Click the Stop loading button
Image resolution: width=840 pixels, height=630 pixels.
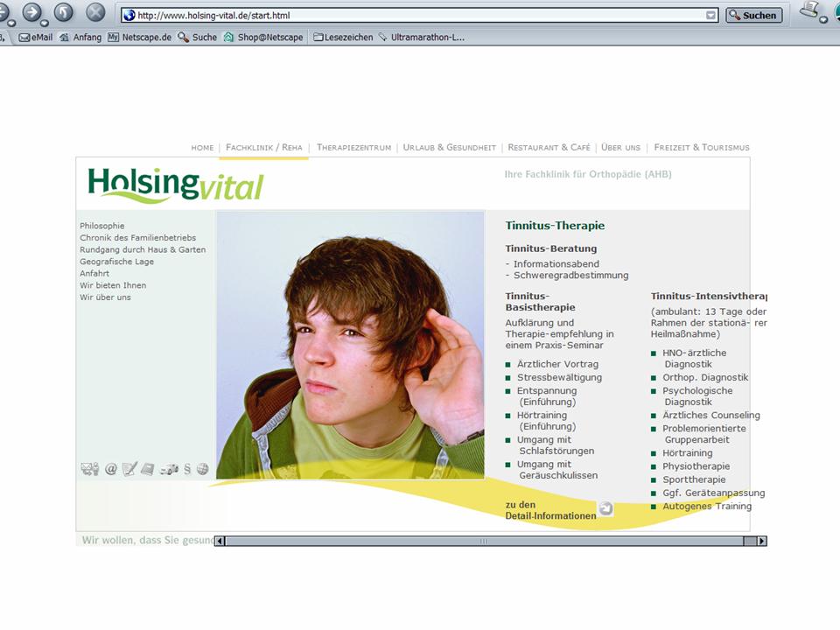click(x=95, y=12)
